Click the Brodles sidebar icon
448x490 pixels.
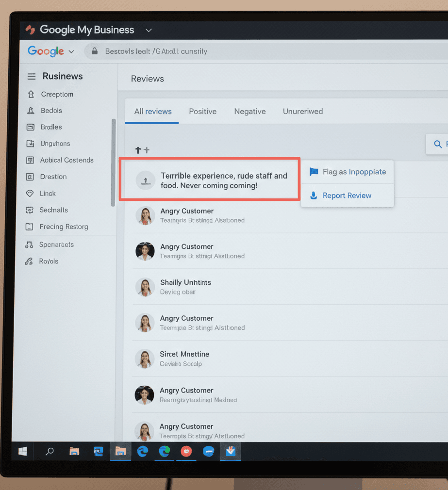[30, 127]
